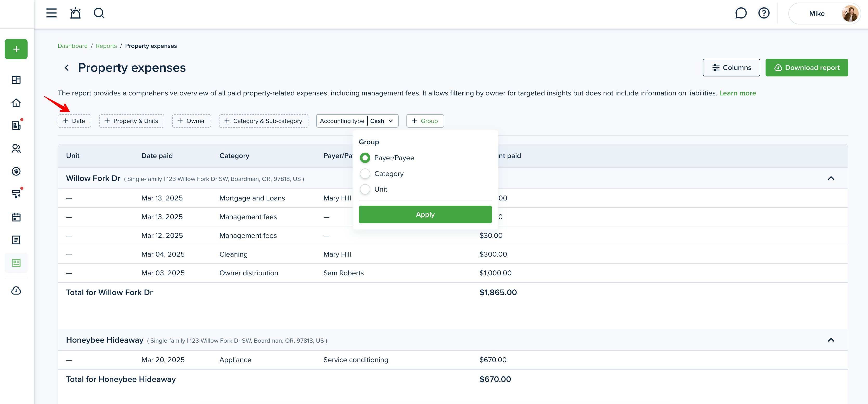
Task: Add the Owner filter
Action: click(192, 121)
